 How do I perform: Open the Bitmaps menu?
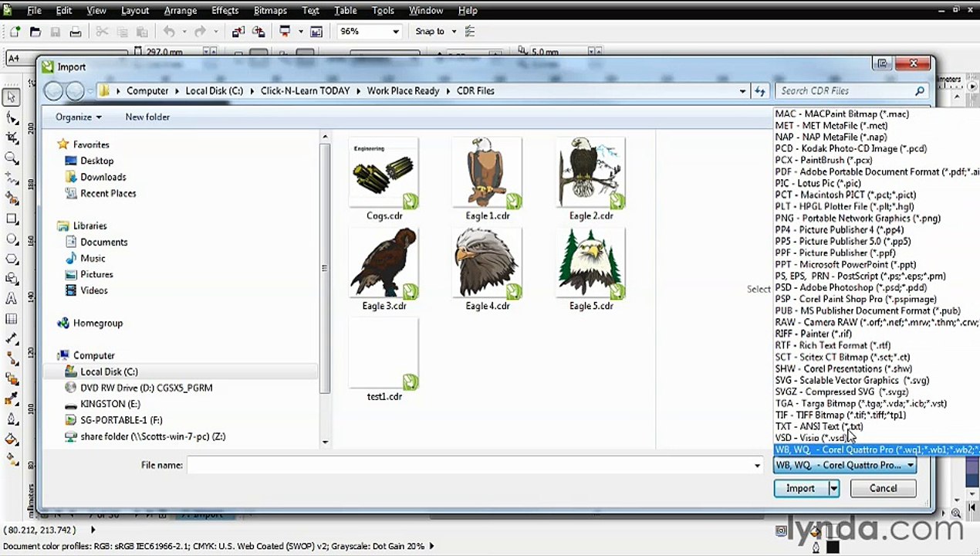pyautogui.click(x=270, y=11)
